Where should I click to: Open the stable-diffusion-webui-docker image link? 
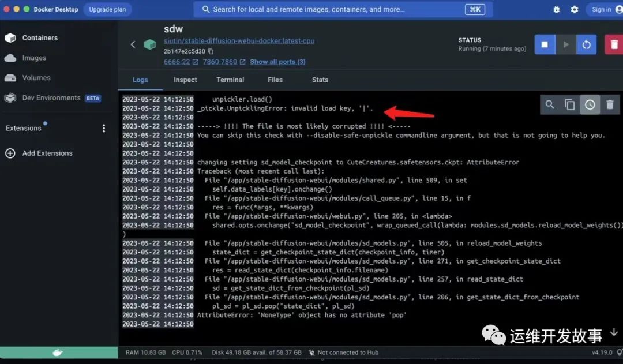[239, 41]
